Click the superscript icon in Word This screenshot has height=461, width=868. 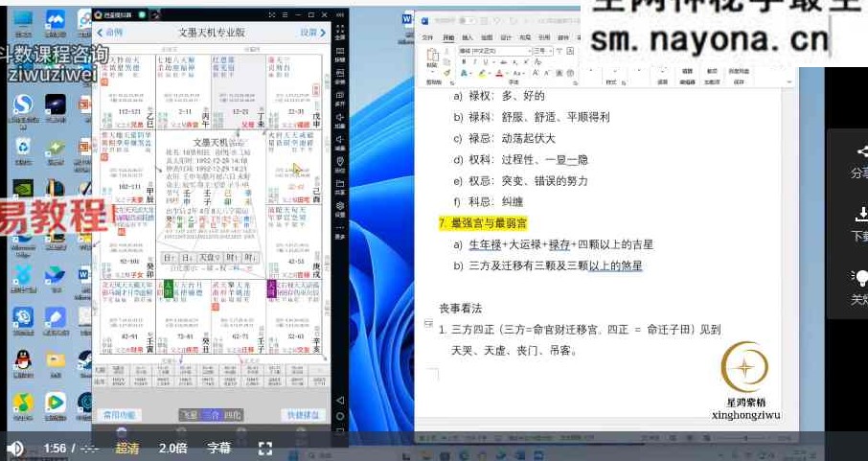pos(526,62)
